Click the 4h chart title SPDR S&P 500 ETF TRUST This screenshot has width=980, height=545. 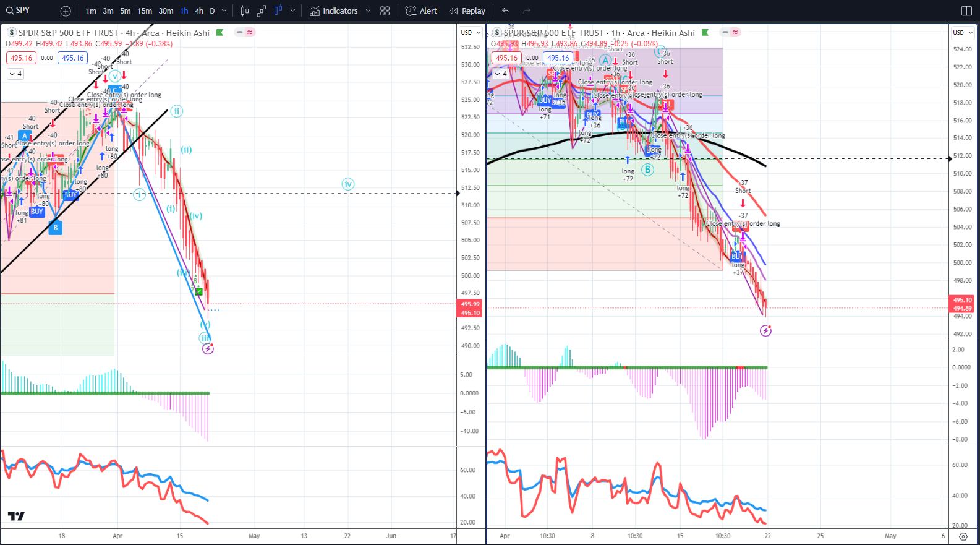pos(68,33)
